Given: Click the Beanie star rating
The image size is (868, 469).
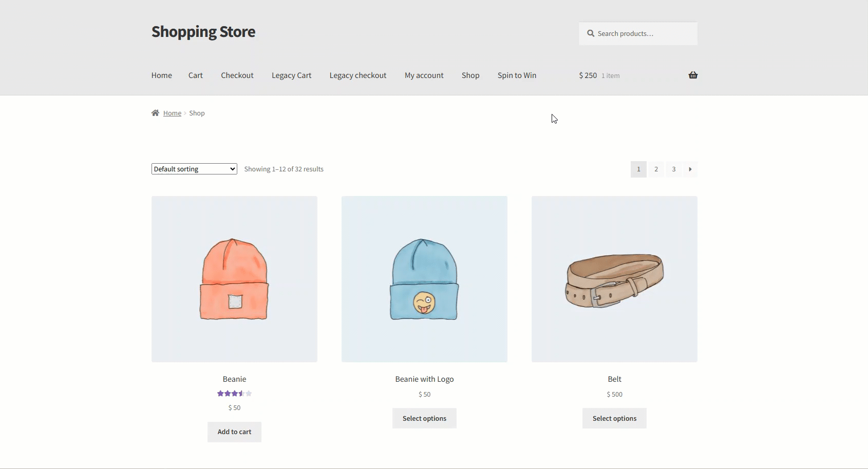Looking at the screenshot, I should (234, 394).
